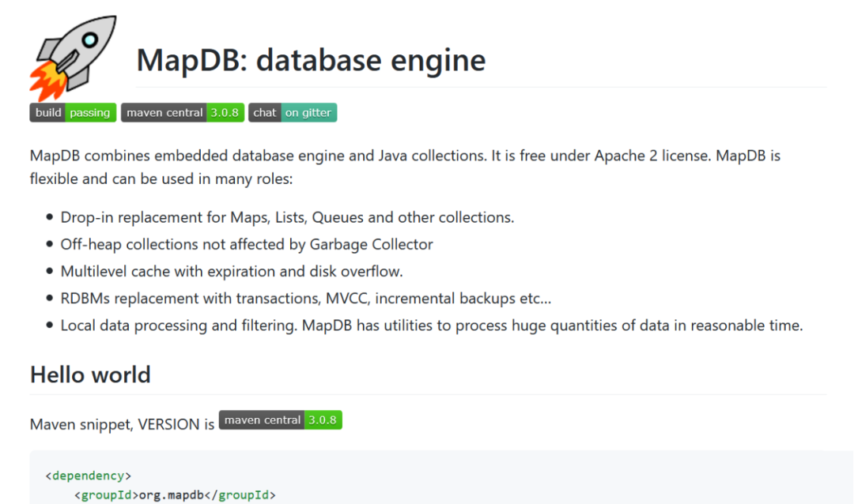This screenshot has height=504, width=854.
Task: Click the "Multilevel cache with expiration" bullet
Action: (232, 271)
